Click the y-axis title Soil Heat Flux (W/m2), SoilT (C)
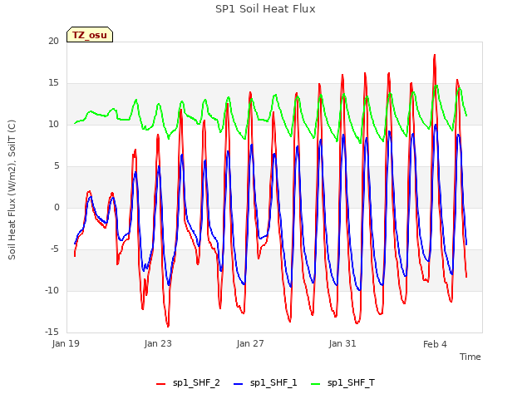Viewport: 532px width, 399px height. [12, 190]
